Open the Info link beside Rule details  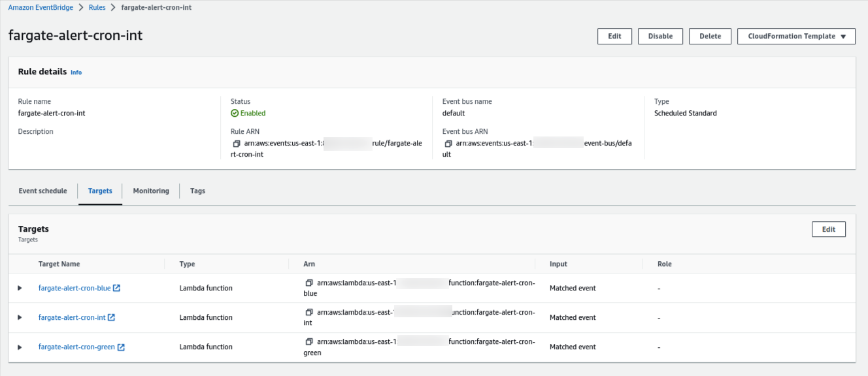[76, 72]
